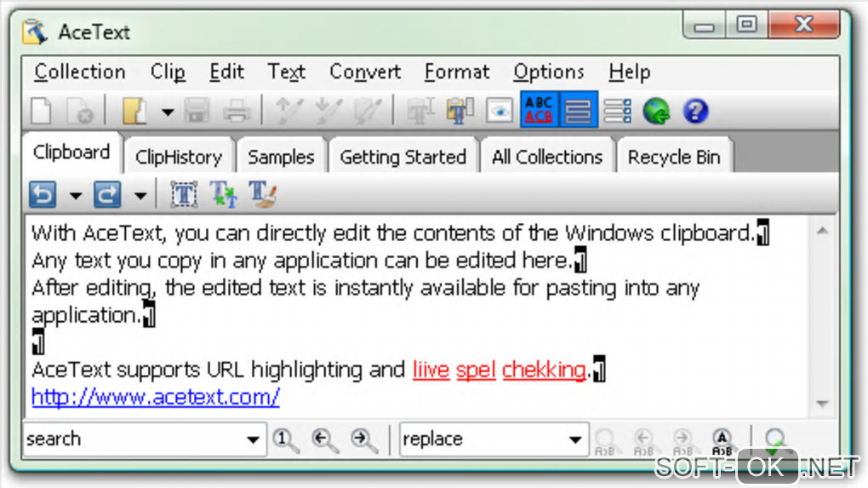Switch to the Samples tab
The image size is (868, 488).
point(281,157)
